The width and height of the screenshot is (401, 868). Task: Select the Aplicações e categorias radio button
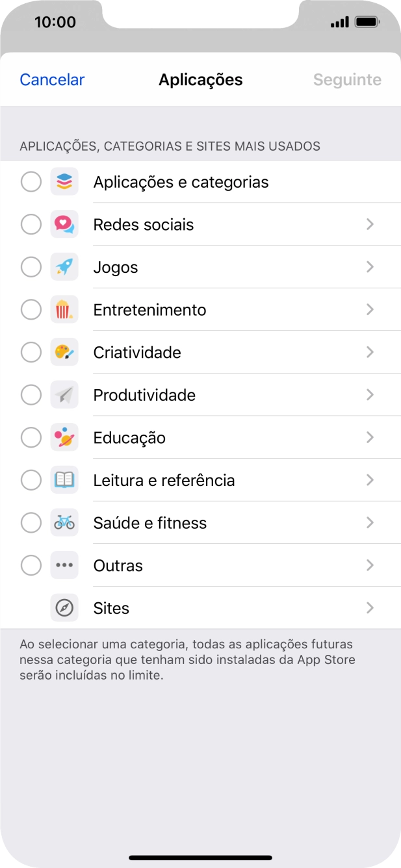[x=31, y=181]
